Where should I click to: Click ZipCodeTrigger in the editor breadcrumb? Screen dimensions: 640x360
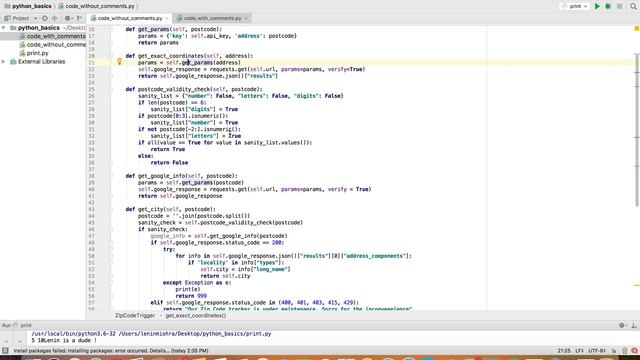tap(135, 316)
